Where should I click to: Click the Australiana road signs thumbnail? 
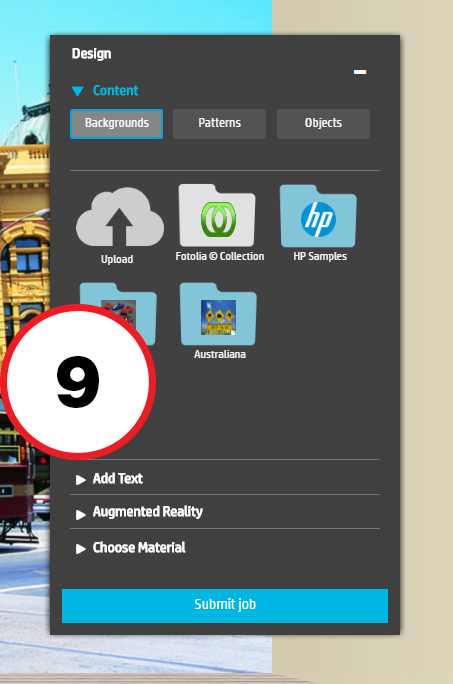[218, 318]
